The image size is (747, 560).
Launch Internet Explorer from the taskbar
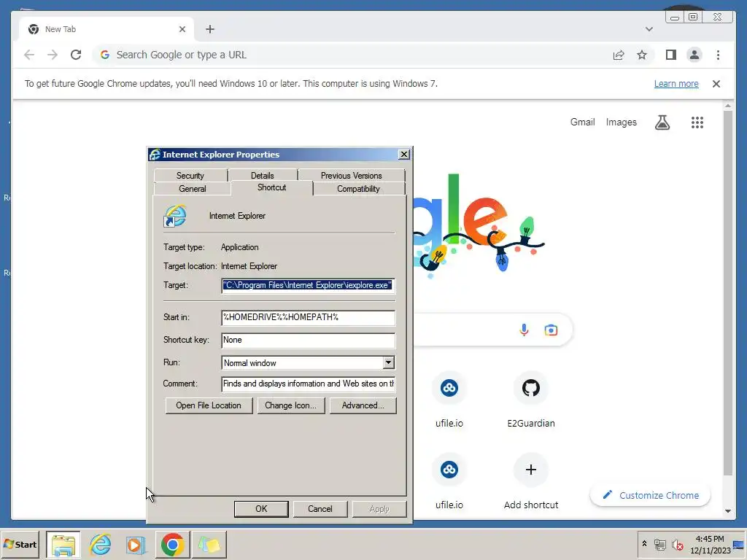tap(100, 544)
